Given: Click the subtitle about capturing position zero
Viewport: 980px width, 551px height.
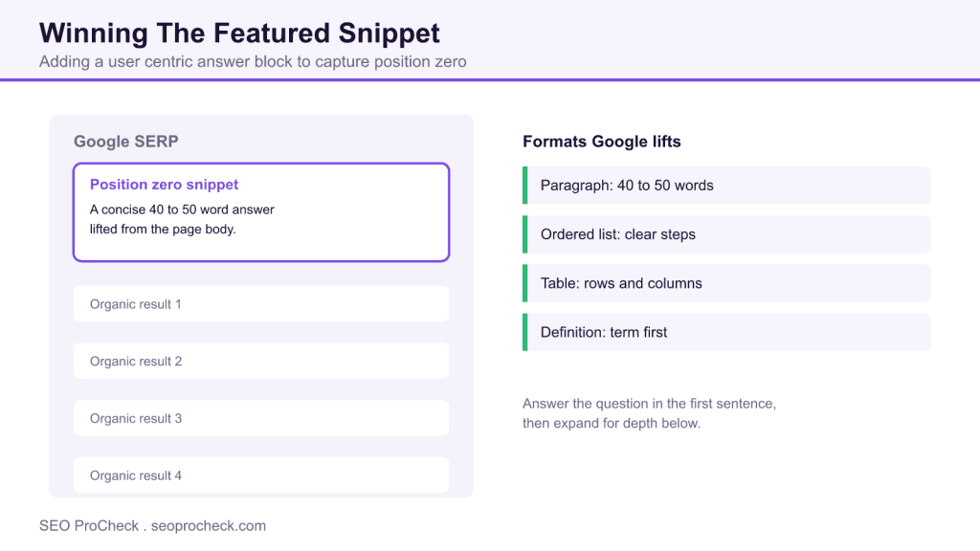Looking at the screenshot, I should [x=253, y=62].
